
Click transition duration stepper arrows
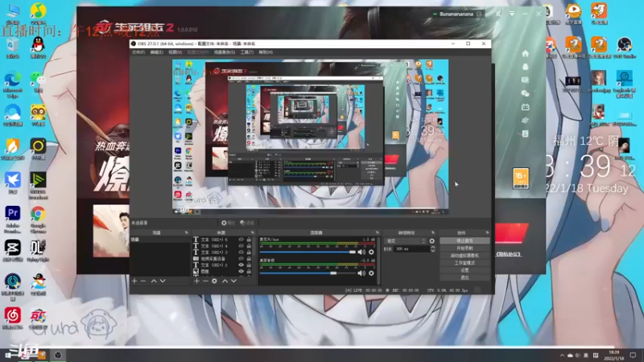pos(432,249)
